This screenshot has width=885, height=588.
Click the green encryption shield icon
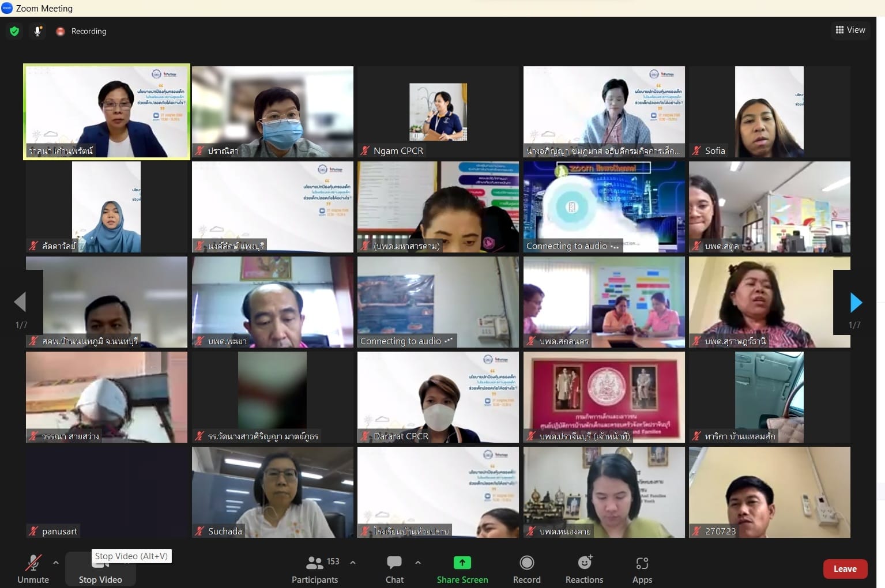coord(14,31)
